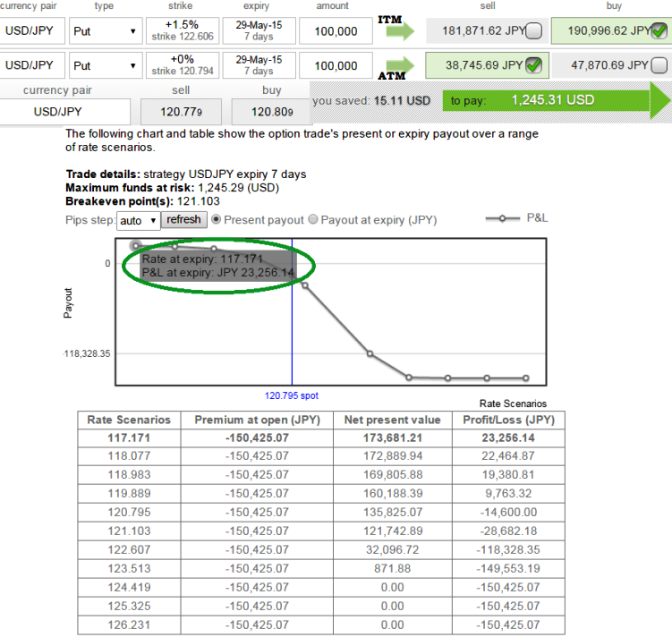Click the spot buy 120.809 price button
The width and height of the screenshot is (672, 637).
point(272,112)
